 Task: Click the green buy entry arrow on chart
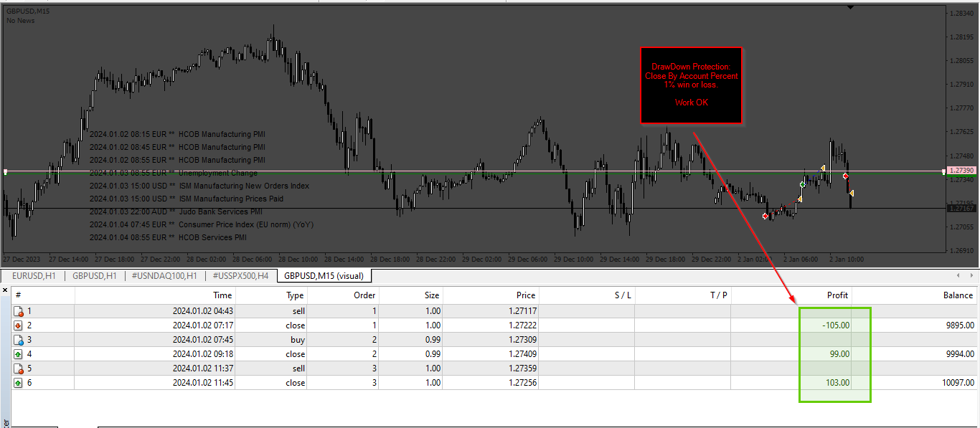point(802,185)
